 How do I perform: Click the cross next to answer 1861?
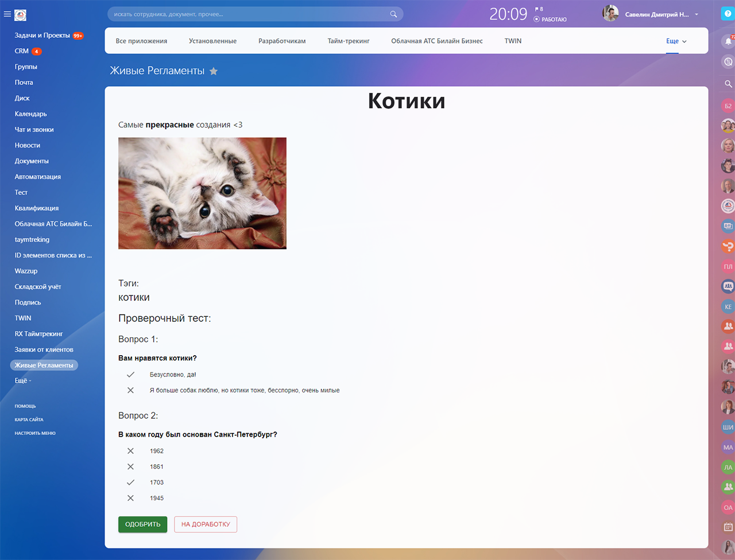(x=130, y=466)
